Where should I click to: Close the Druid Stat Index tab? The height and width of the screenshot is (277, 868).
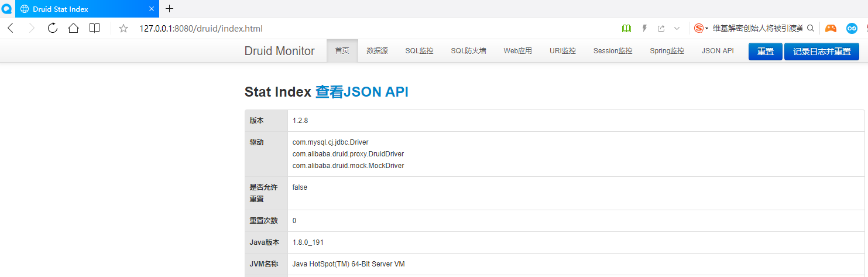click(152, 9)
